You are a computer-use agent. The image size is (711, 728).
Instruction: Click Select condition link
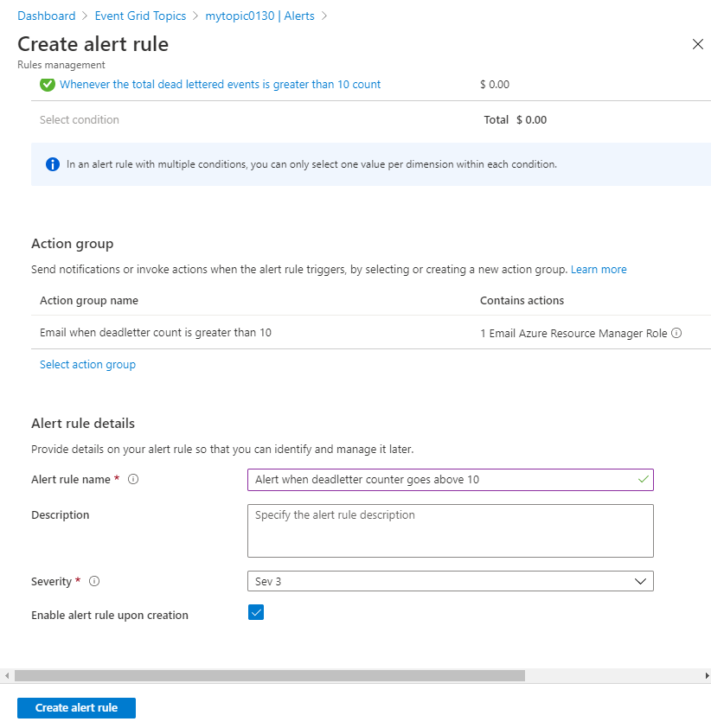[x=80, y=120]
